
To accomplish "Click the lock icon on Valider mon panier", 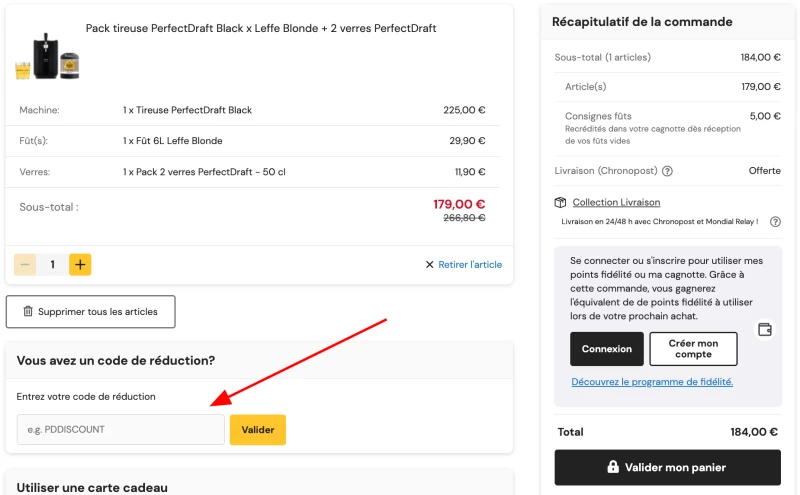I will click(x=613, y=467).
